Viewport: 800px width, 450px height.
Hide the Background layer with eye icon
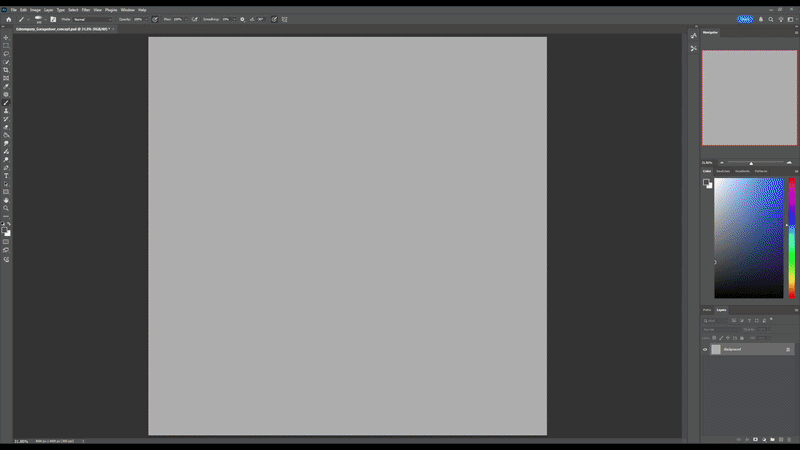tap(705, 349)
